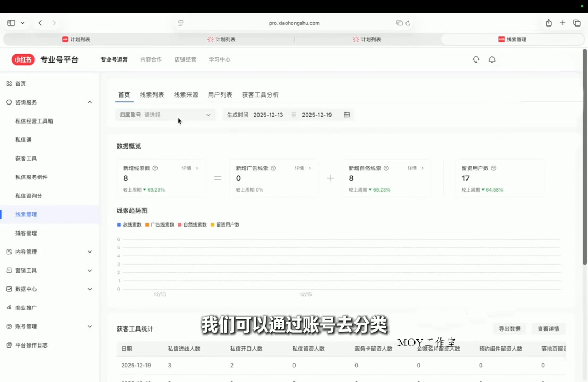Select the 咨询服务 chat icon in sidebar
This screenshot has height=382, width=588.
coord(9,102)
